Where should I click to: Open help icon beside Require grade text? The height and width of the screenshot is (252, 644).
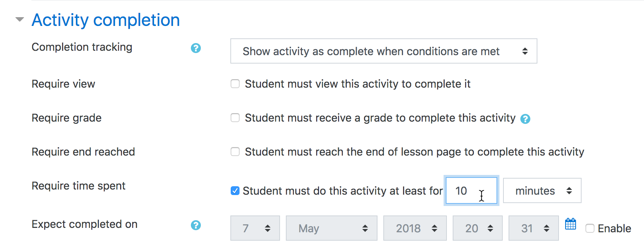[x=525, y=119]
